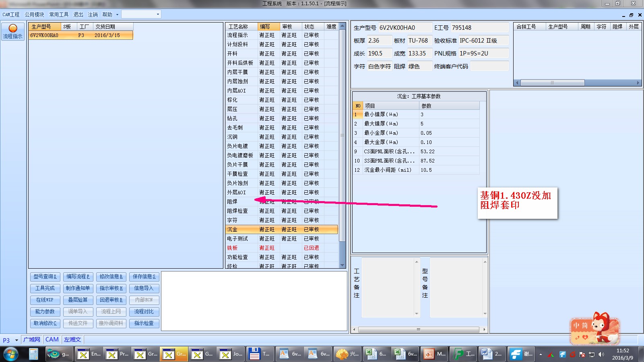
Task: Open the calculator icon in taskbar
Action: pos(34,354)
